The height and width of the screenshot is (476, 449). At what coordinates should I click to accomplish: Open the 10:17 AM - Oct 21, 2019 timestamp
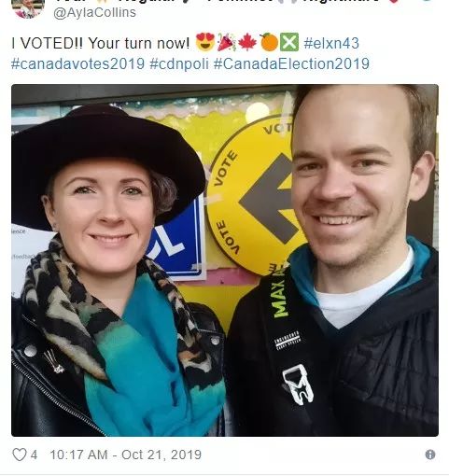pyautogui.click(x=126, y=455)
